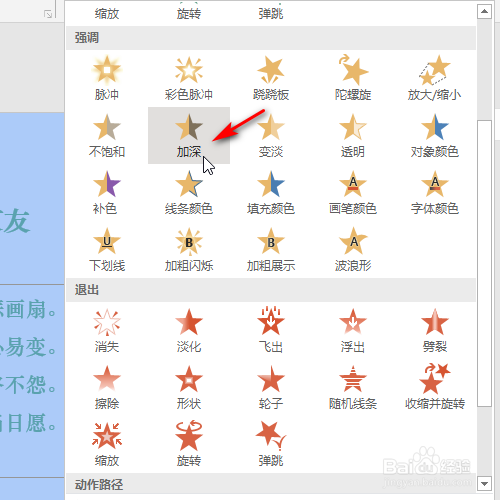
Task: Choose the 劈裂 split exit effect
Action: 435,331
